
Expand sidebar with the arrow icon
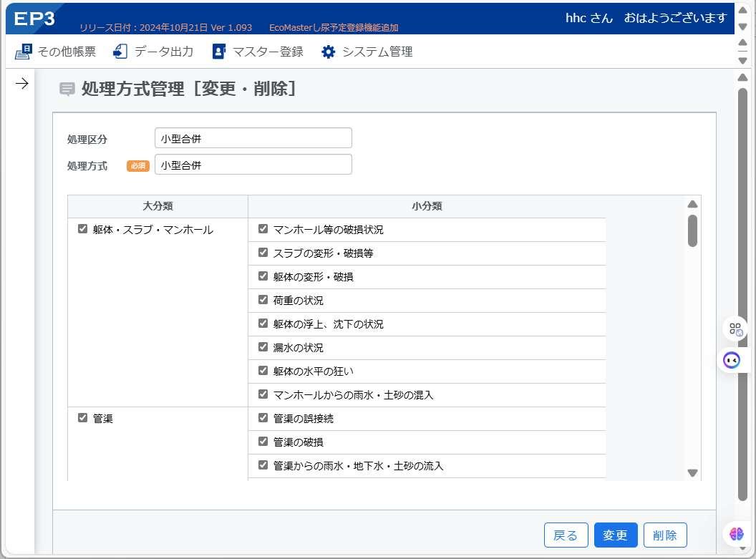point(21,83)
